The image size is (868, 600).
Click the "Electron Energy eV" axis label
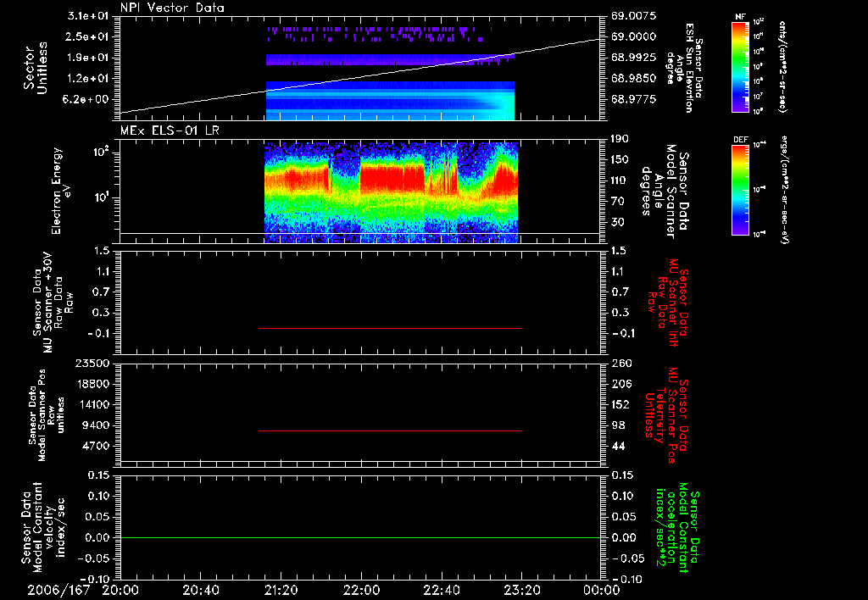click(62, 191)
